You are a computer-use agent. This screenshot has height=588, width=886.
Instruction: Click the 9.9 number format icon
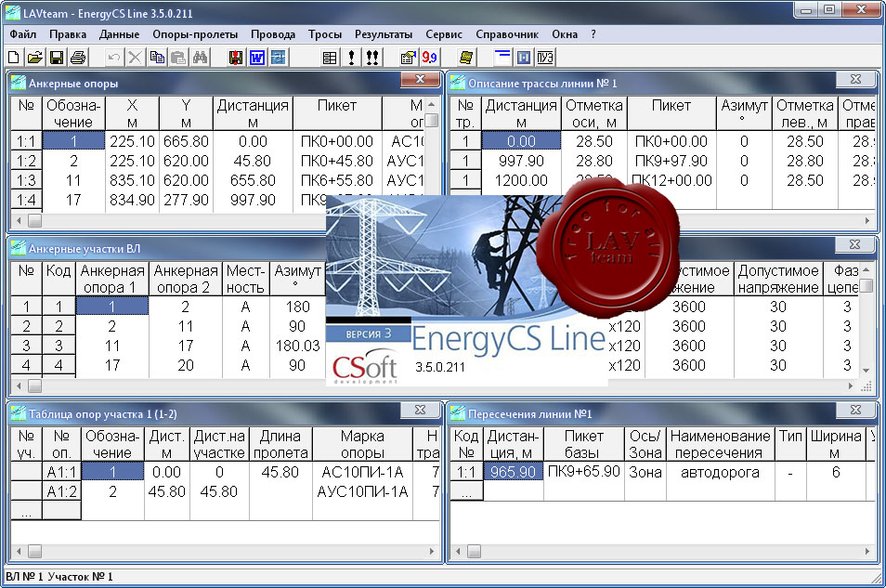point(429,57)
